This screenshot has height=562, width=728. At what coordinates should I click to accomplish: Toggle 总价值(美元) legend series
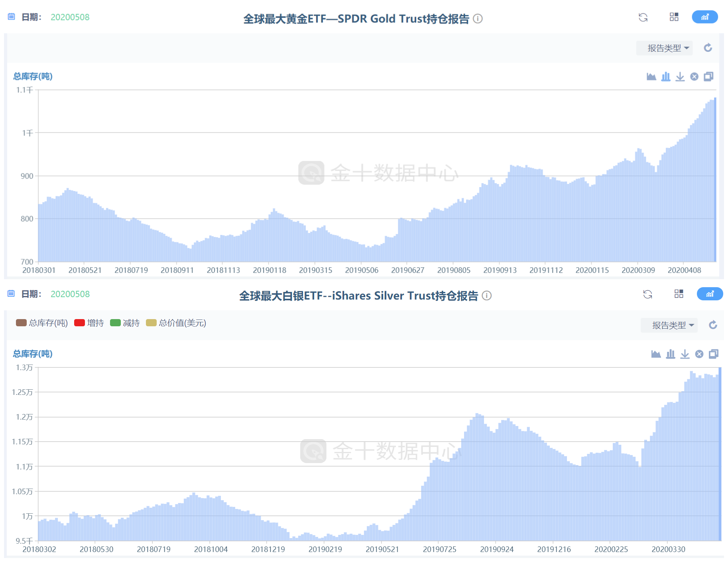tap(176, 323)
